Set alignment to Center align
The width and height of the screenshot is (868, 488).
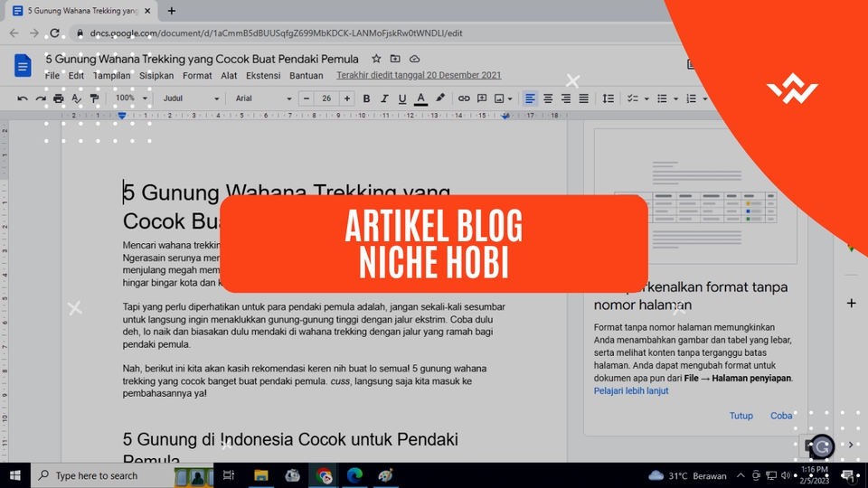548,99
